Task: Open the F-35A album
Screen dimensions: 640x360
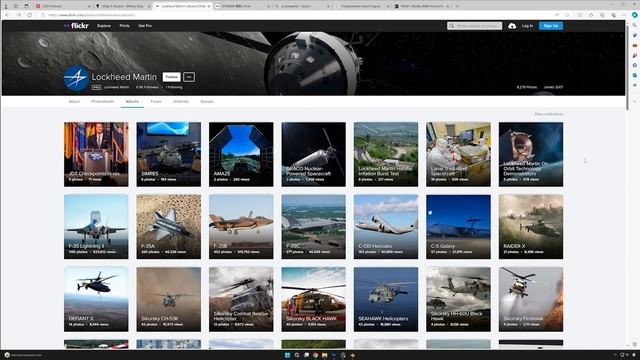Action: [169, 227]
